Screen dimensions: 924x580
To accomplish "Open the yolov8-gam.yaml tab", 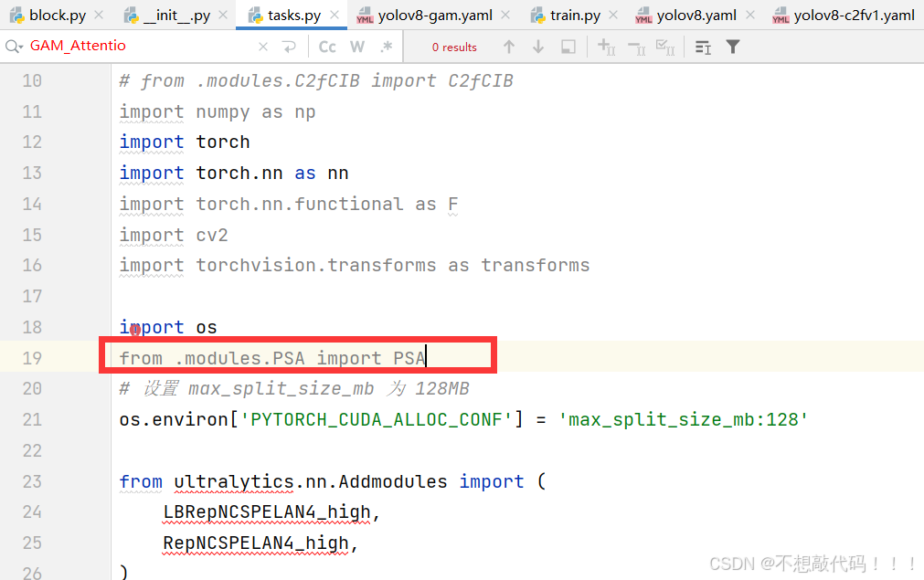I will tap(434, 16).
